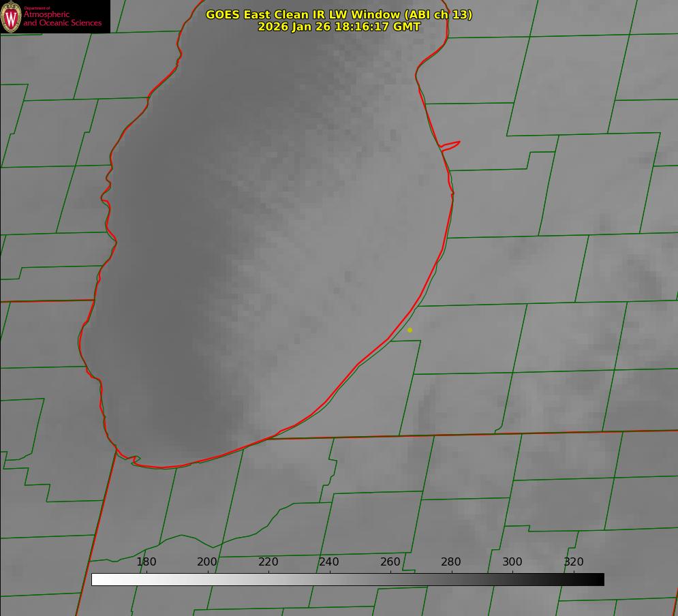Click the 200 label on the colorbar
678x616 pixels.
(x=207, y=561)
